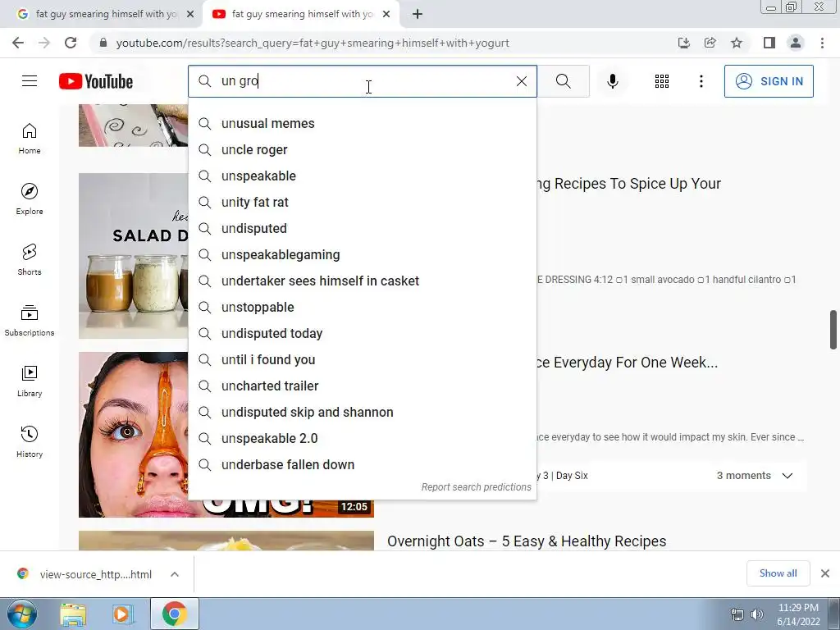Open Windows Explorer from taskbar
The height and width of the screenshot is (630, 840).
coord(73,614)
